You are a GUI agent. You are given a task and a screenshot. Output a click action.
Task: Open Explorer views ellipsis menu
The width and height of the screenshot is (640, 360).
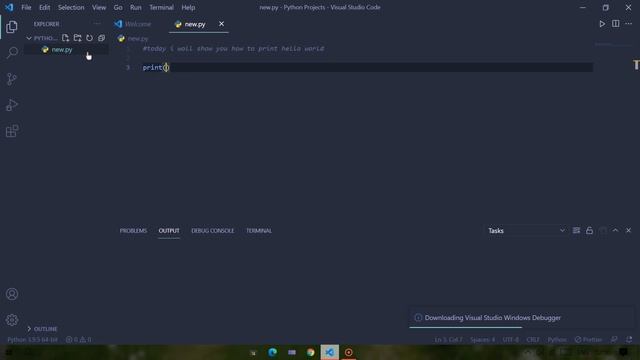click(96, 24)
